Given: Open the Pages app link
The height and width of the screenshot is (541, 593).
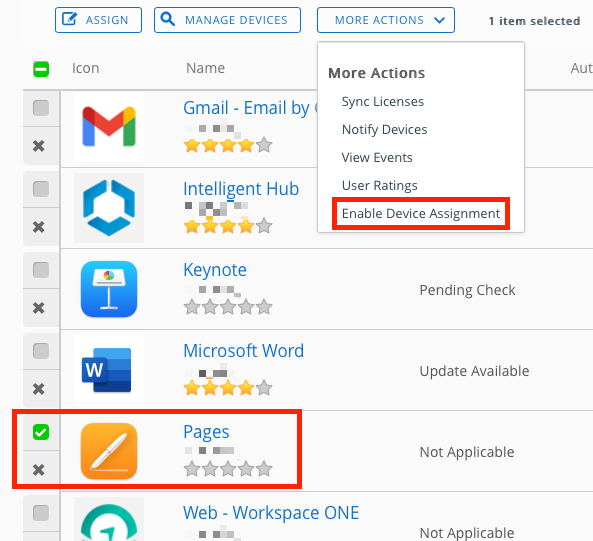Looking at the screenshot, I should [206, 432].
